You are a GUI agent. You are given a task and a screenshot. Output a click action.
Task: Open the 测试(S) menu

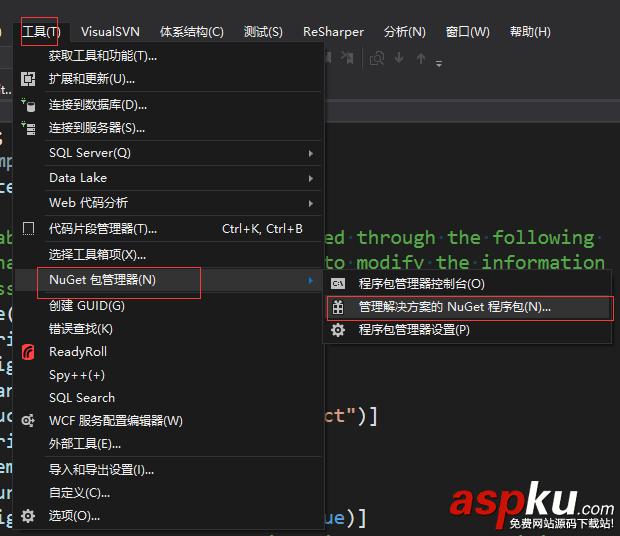[x=263, y=32]
